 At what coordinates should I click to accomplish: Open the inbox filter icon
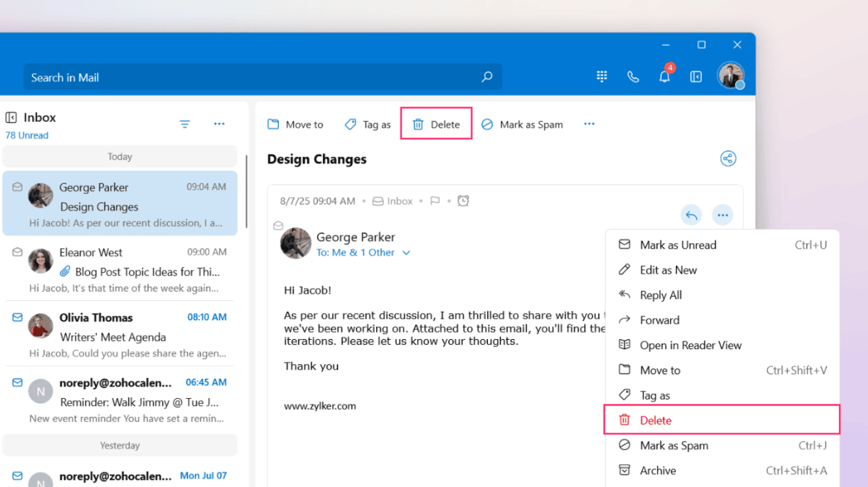185,124
